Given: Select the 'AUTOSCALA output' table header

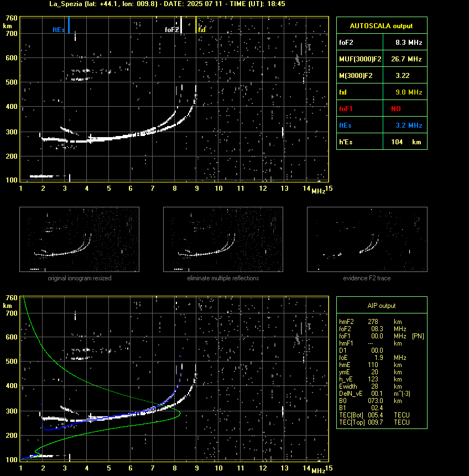Looking at the screenshot, I should click(382, 26).
